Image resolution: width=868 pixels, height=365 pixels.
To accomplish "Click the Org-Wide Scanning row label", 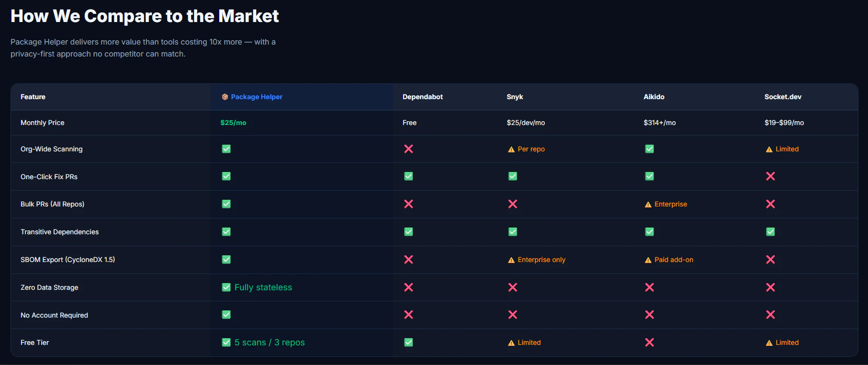I will pos(51,149).
